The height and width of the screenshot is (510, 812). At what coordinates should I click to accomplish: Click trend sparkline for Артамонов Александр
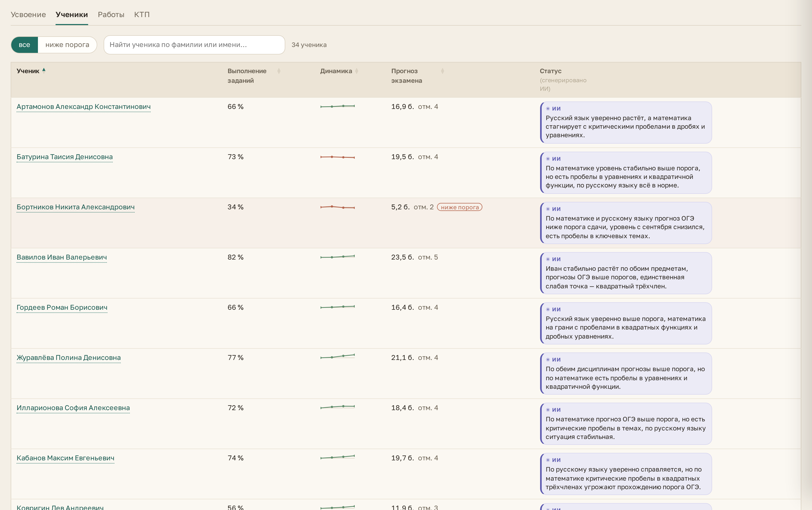(337, 106)
